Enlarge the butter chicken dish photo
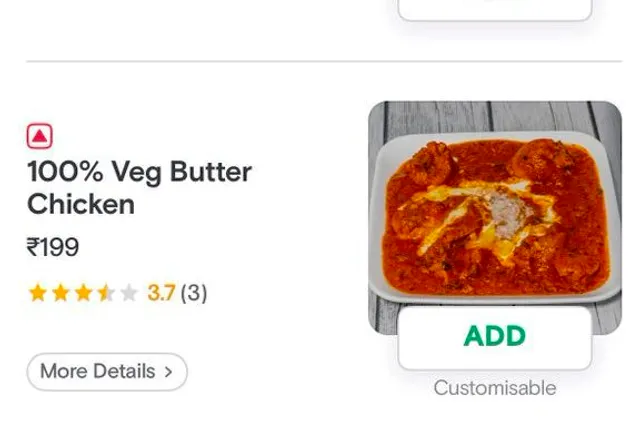 (x=494, y=200)
